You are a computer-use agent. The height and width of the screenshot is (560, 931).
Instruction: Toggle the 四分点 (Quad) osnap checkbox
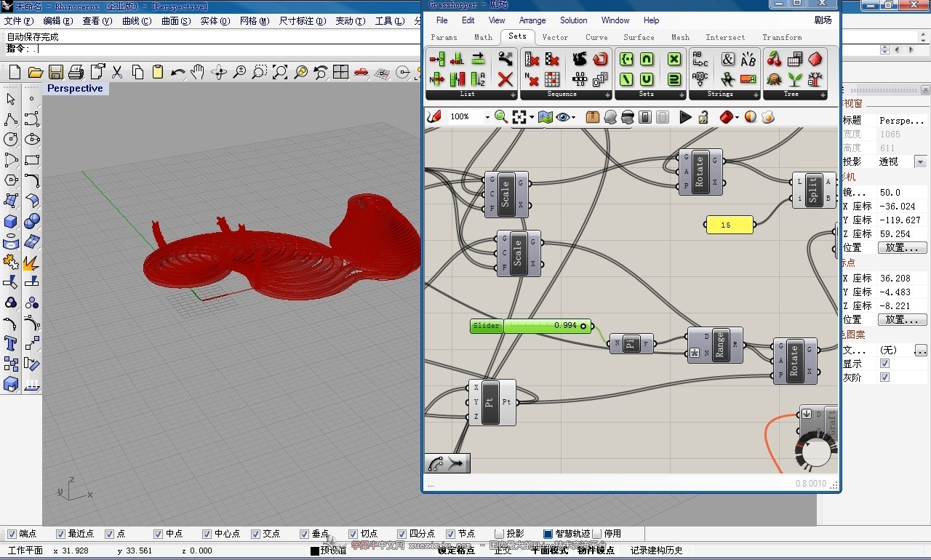click(x=401, y=534)
